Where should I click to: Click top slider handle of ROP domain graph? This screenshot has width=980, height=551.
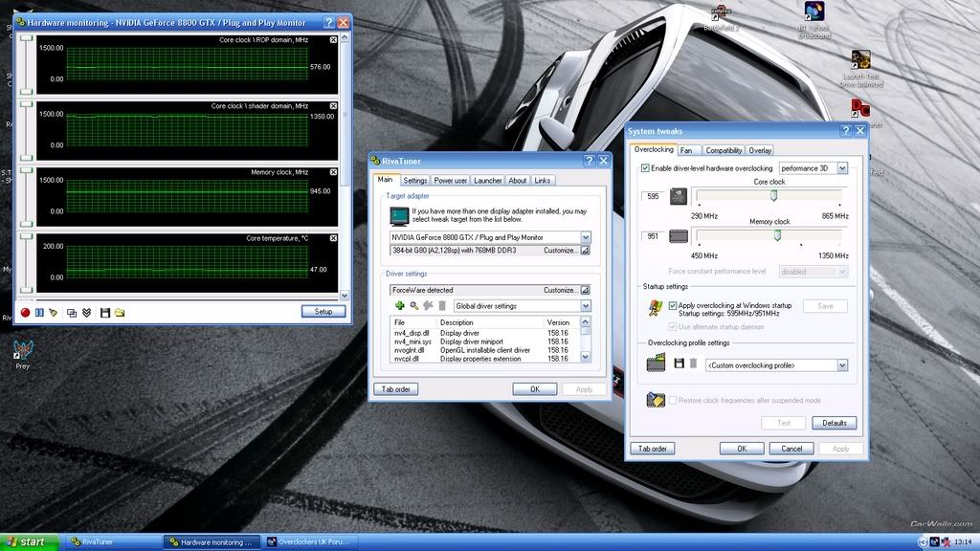tap(26, 38)
